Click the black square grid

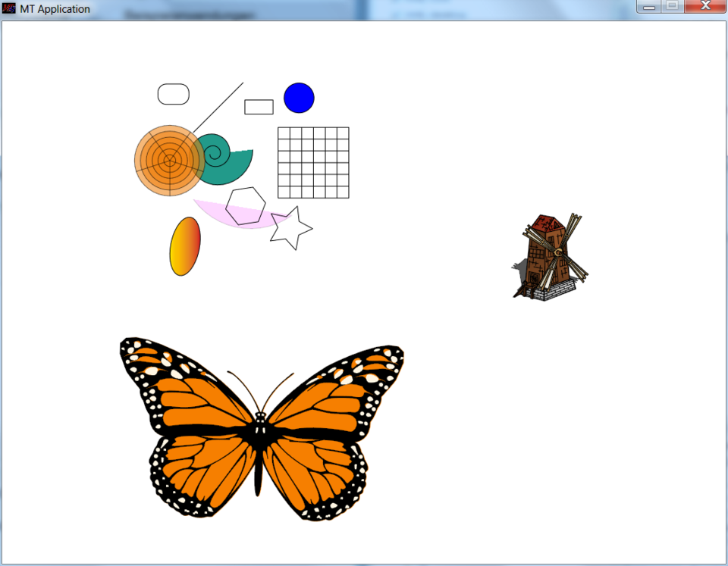click(x=313, y=162)
